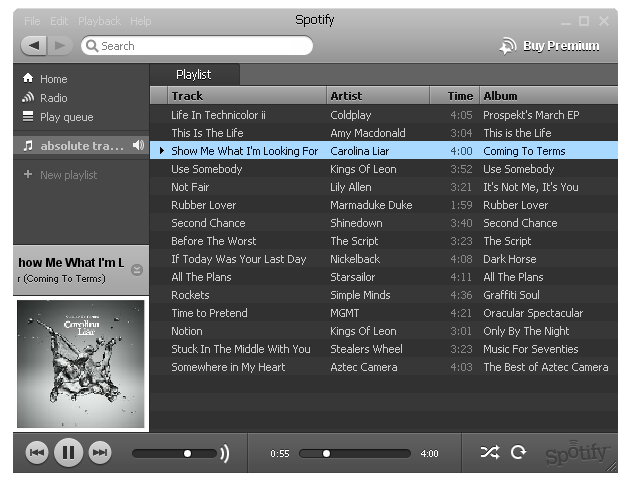Screen dimensions: 640x480
Task: Create a New playlist
Action: point(69,175)
